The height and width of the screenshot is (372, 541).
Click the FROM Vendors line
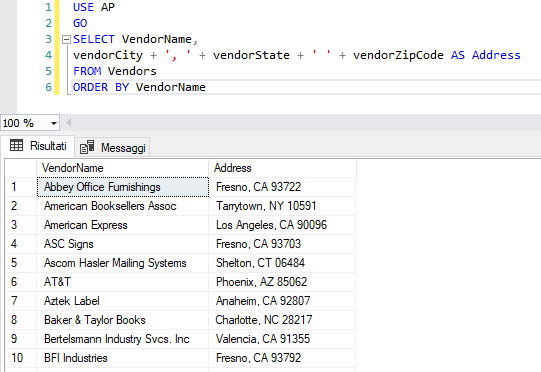115,71
